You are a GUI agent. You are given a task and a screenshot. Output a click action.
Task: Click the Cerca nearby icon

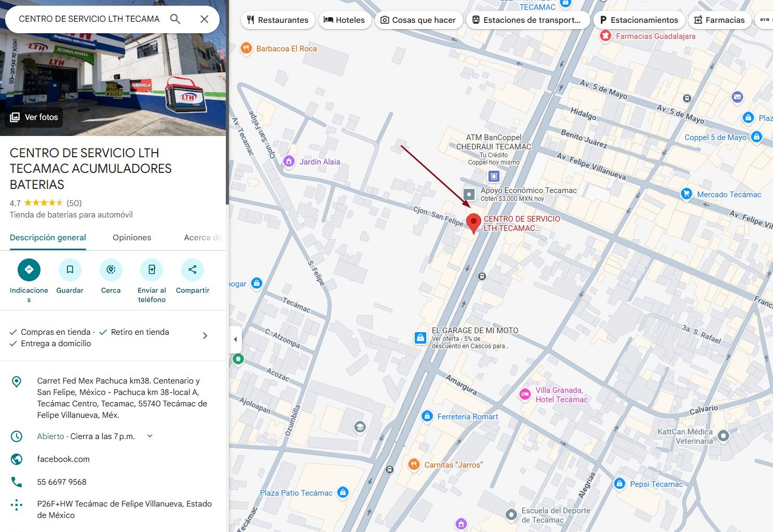tap(111, 269)
